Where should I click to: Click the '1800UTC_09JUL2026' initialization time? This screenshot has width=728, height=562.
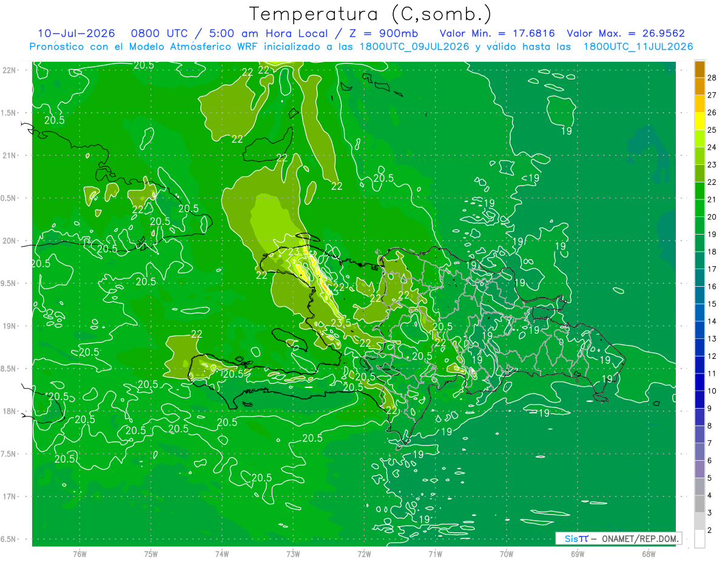point(414,47)
